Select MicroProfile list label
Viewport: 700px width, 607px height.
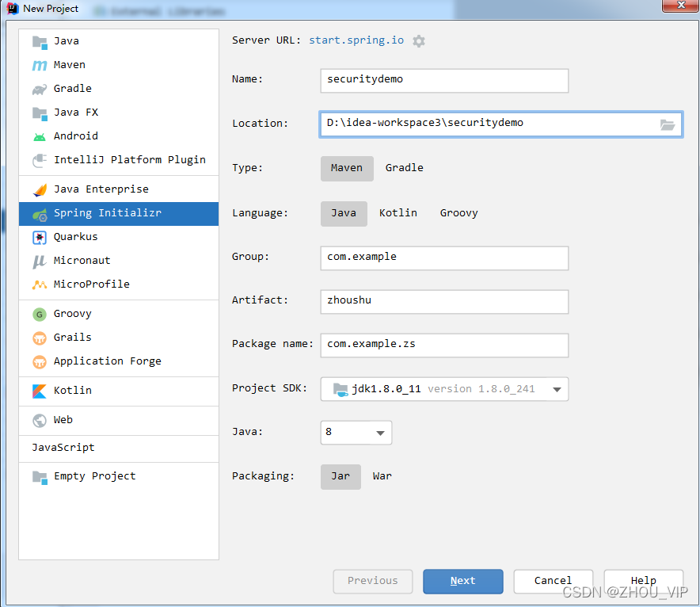[92, 284]
